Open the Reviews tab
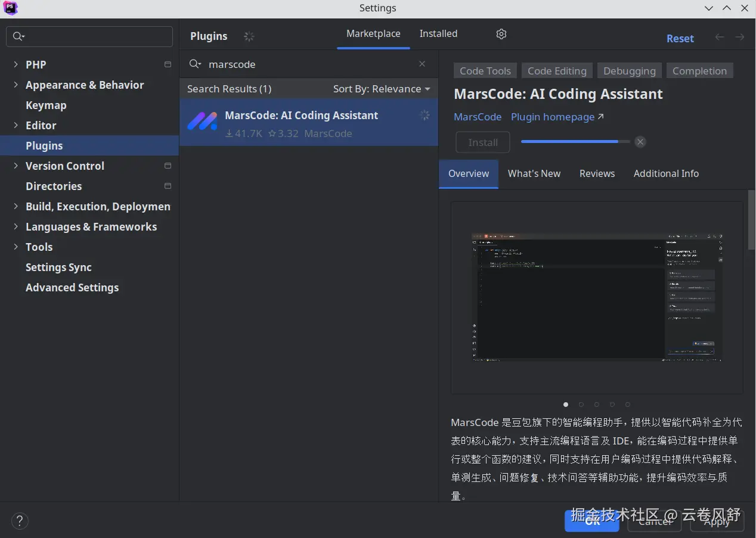 click(597, 173)
